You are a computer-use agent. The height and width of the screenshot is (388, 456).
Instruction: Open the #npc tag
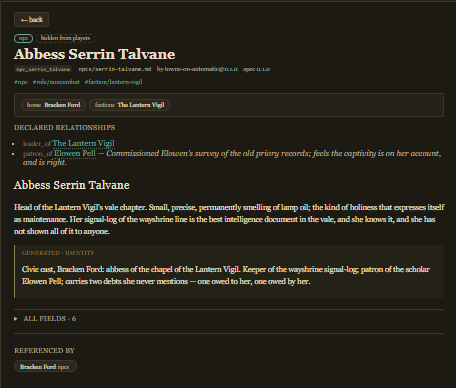pos(21,82)
